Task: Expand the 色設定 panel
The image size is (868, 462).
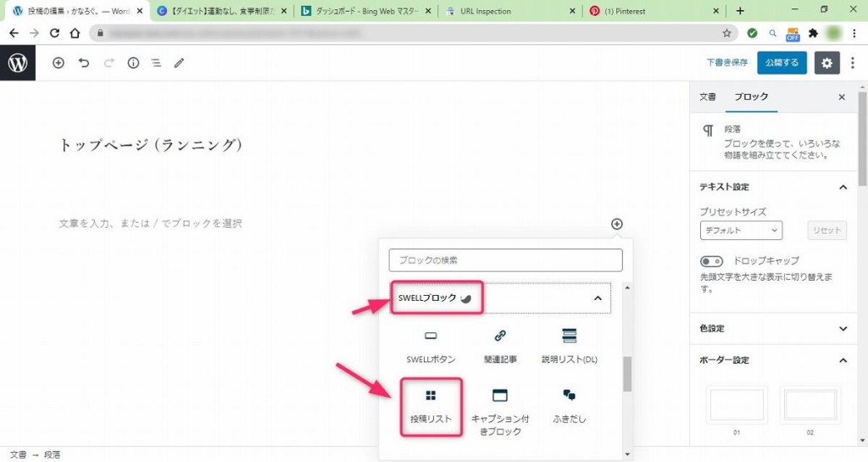Action: (x=843, y=328)
